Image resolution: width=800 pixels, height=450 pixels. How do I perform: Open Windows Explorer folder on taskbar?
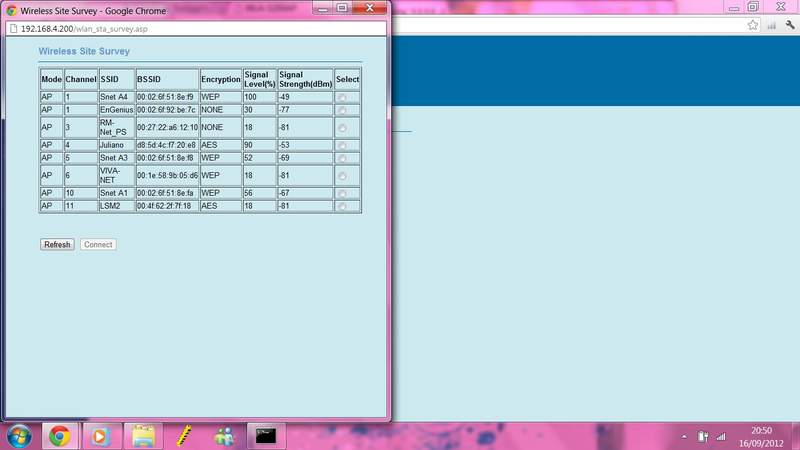pos(143,436)
